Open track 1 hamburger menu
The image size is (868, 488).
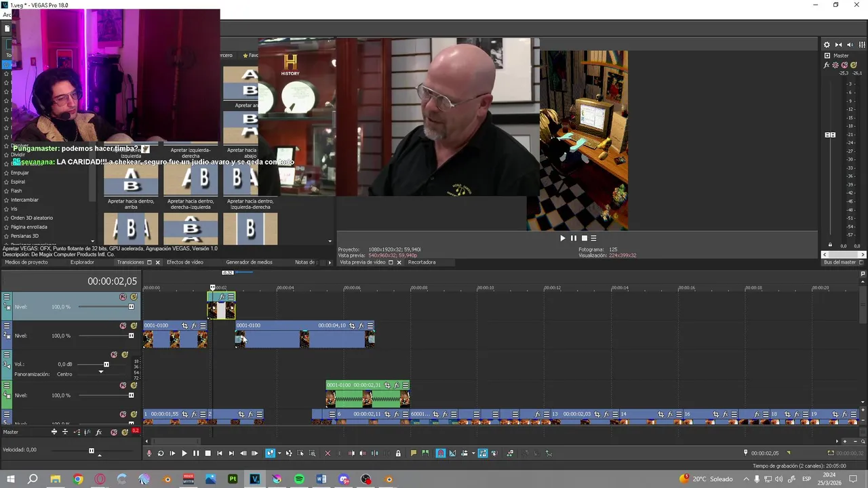pyautogui.click(x=7, y=297)
